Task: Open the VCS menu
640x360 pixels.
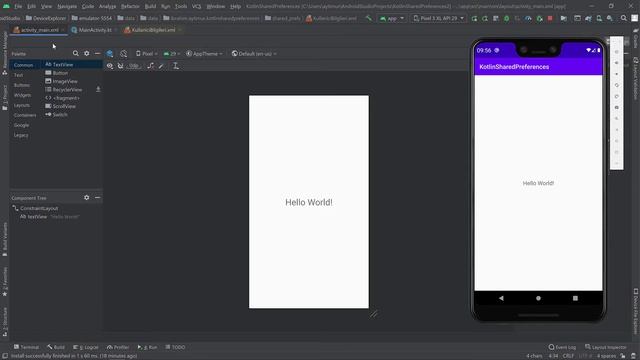Action: coord(196,6)
